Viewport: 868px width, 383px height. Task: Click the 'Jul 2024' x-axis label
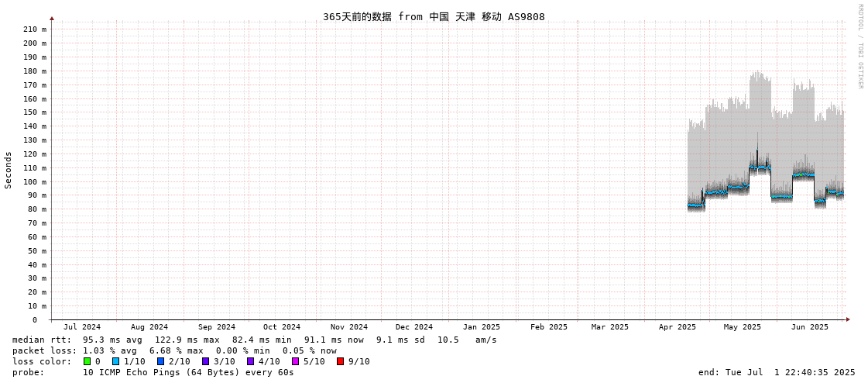pyautogui.click(x=83, y=327)
